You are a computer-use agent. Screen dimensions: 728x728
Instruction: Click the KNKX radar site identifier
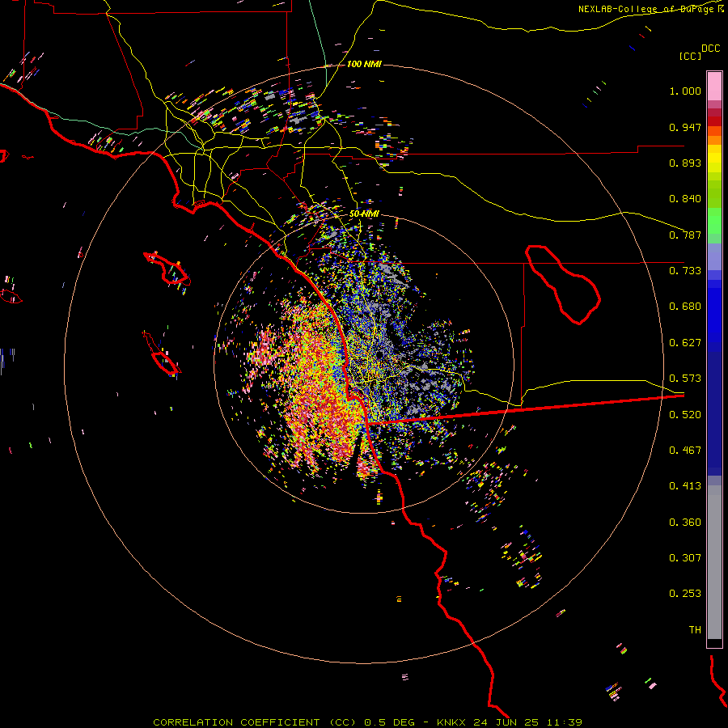(452, 722)
